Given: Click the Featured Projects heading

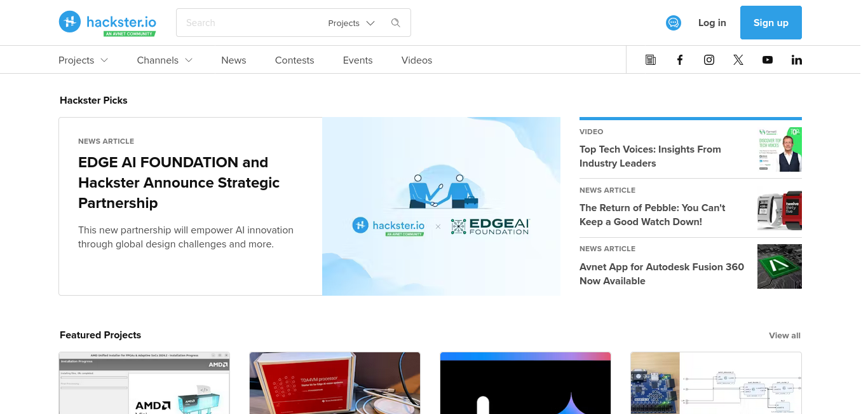Looking at the screenshot, I should point(100,335).
